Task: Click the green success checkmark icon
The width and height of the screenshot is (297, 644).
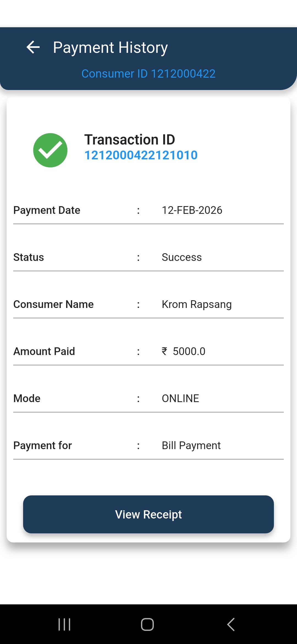Action: coord(50,150)
